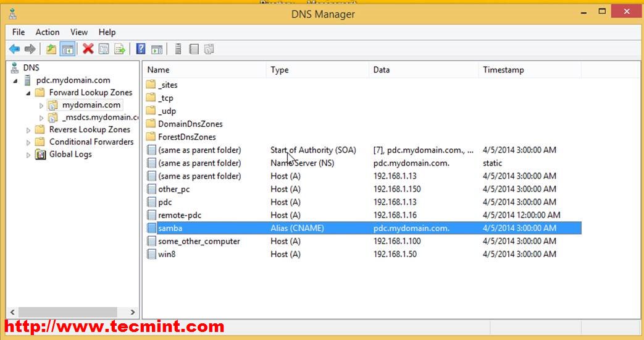644x340 pixels.
Task: Click the static timestamp value
Action: pyautogui.click(x=493, y=163)
